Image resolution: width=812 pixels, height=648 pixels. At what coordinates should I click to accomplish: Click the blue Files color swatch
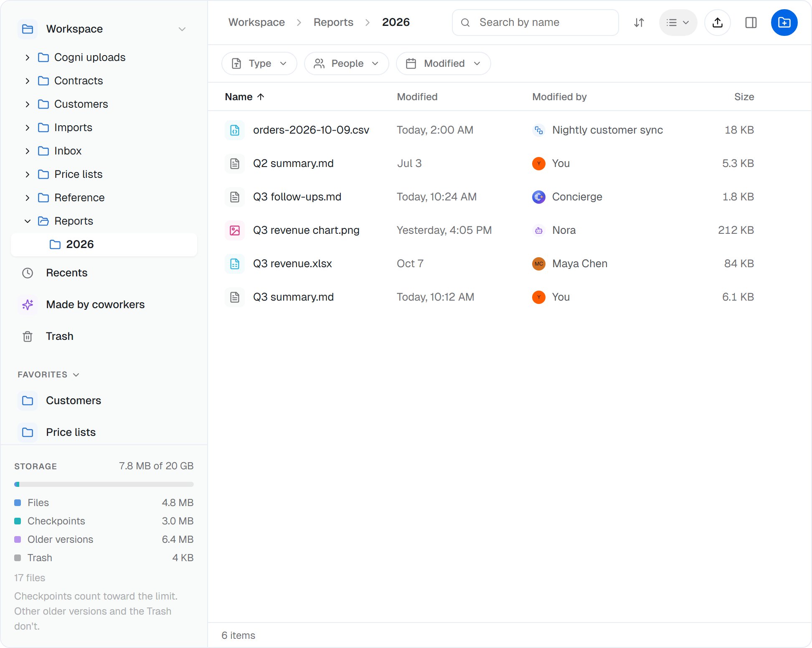[x=18, y=503]
